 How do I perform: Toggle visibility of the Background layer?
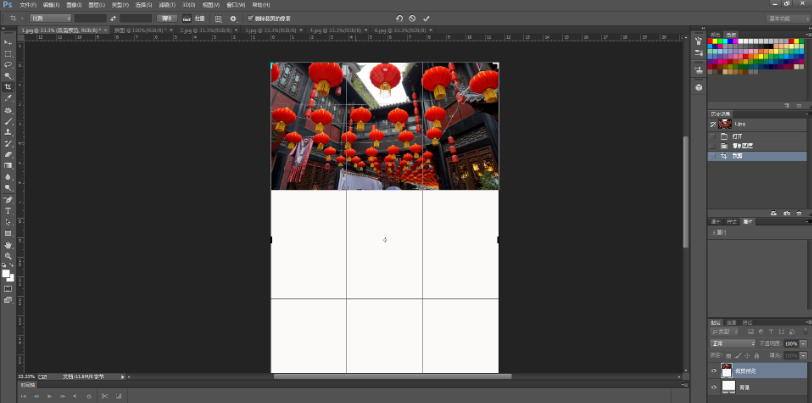coord(714,386)
